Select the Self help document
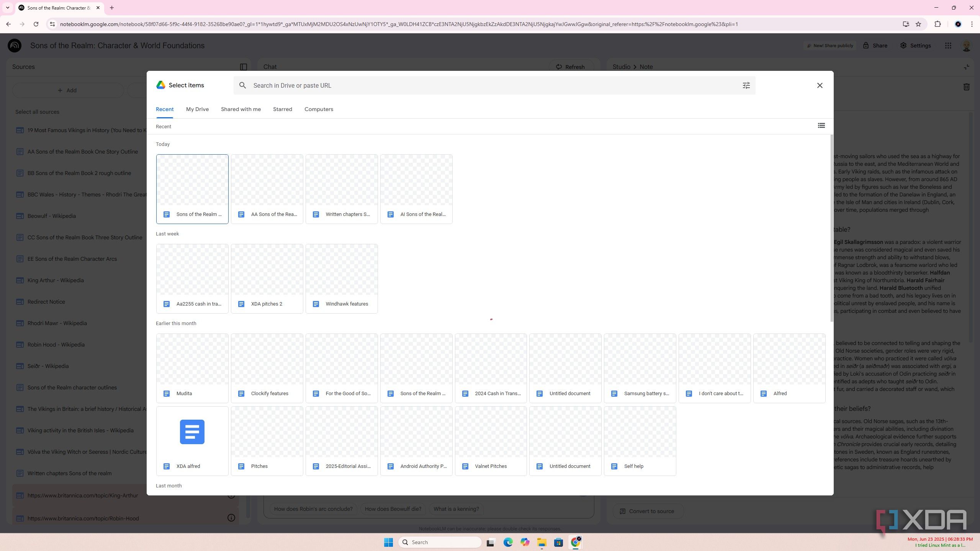Viewport: 980px width, 551px height. (x=640, y=441)
